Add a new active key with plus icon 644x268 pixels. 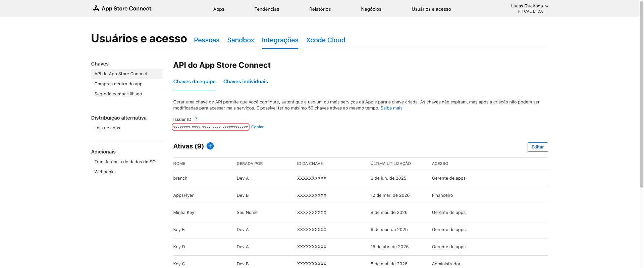210,146
